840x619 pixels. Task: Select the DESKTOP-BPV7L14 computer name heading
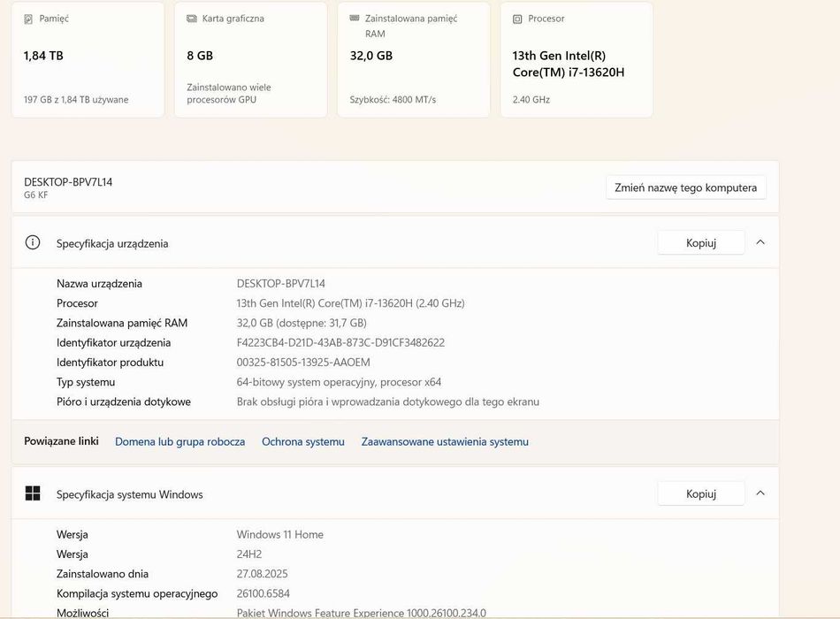click(x=68, y=181)
